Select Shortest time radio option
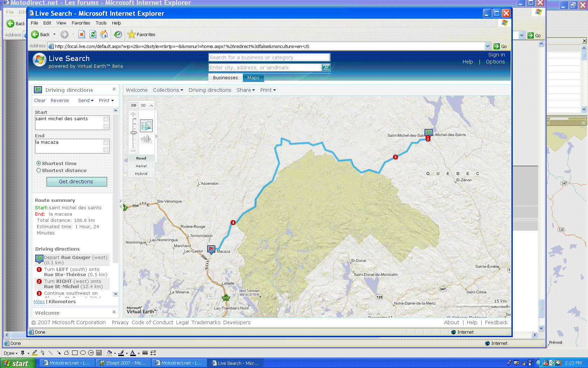 39,163
